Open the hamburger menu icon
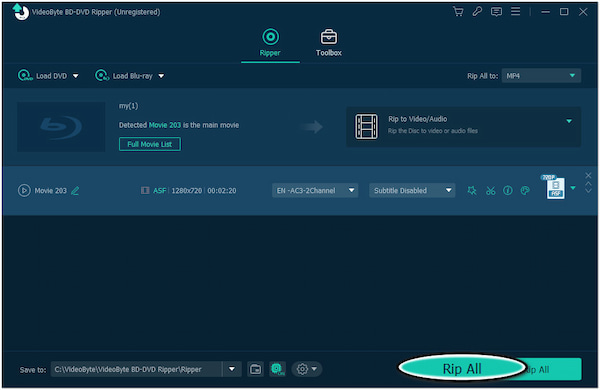Viewport: 600px width, 390px height. [515, 12]
